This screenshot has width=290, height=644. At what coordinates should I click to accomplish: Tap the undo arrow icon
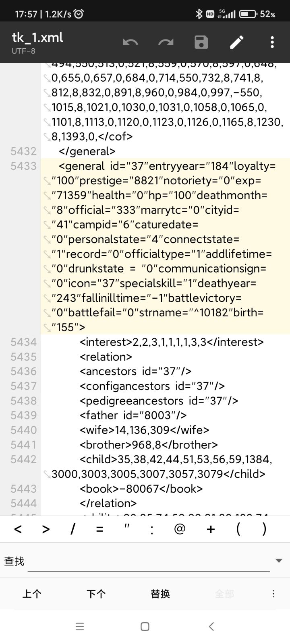click(x=130, y=42)
